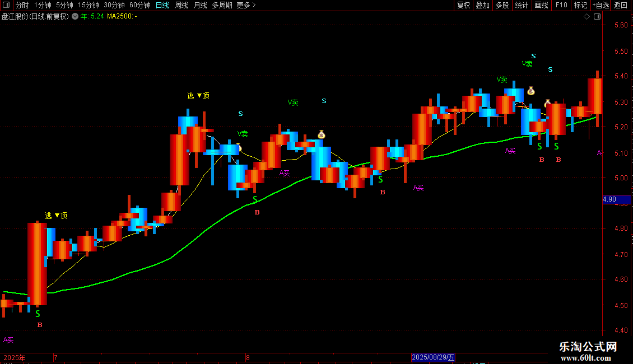Switch to 月线 monthly chart
Image resolution: width=633 pixels, height=364 pixels.
click(200, 5)
